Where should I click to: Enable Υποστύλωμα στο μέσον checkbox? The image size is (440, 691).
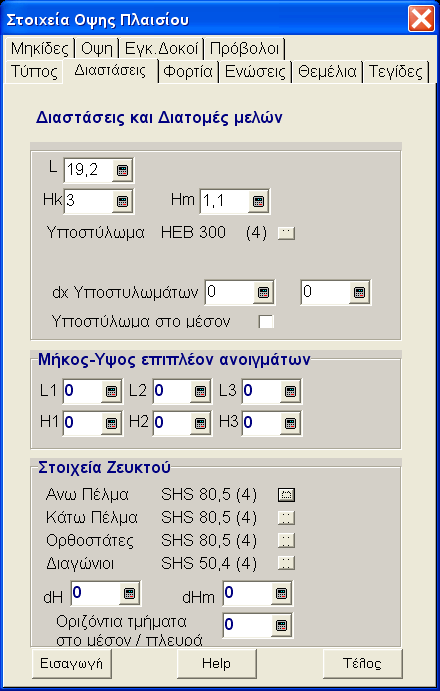(266, 322)
